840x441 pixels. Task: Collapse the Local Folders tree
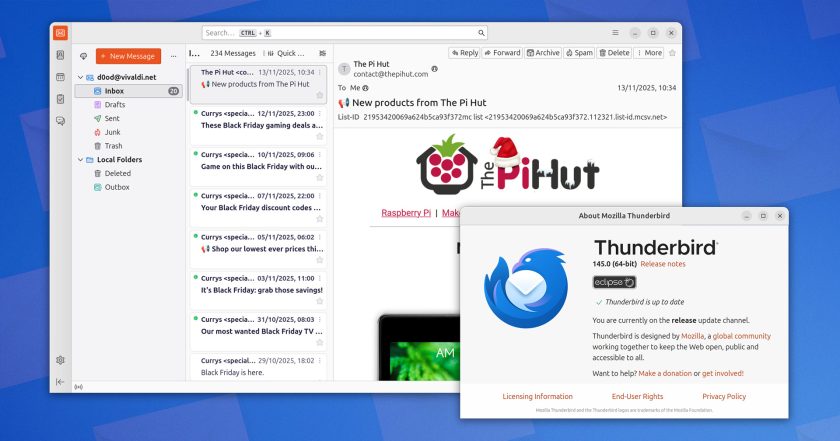pos(80,160)
